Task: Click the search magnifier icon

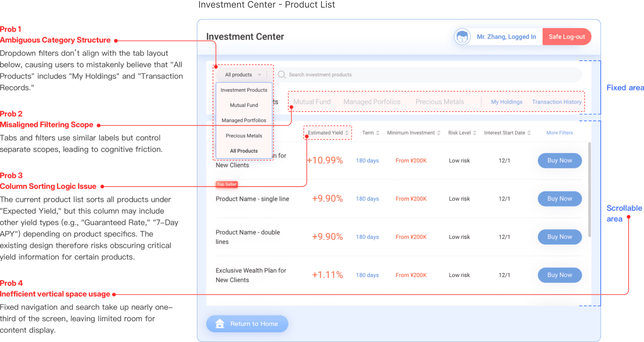Action: click(x=281, y=74)
